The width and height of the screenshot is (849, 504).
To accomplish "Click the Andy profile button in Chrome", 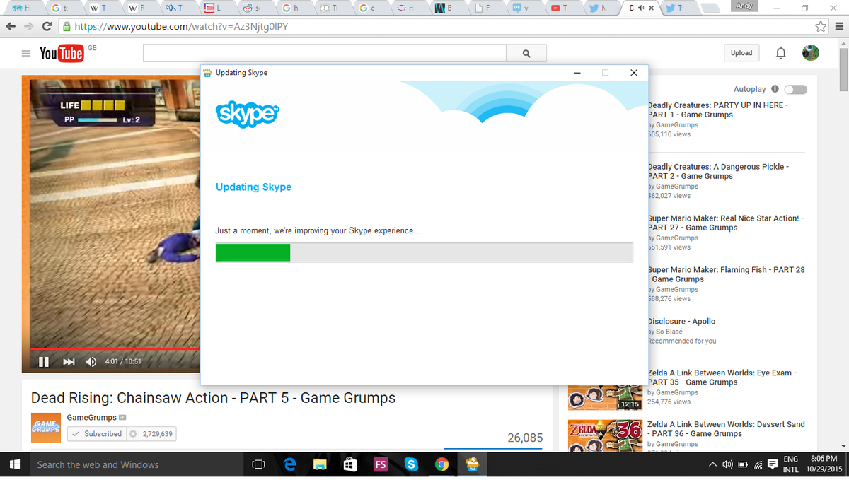I will pos(744,6).
